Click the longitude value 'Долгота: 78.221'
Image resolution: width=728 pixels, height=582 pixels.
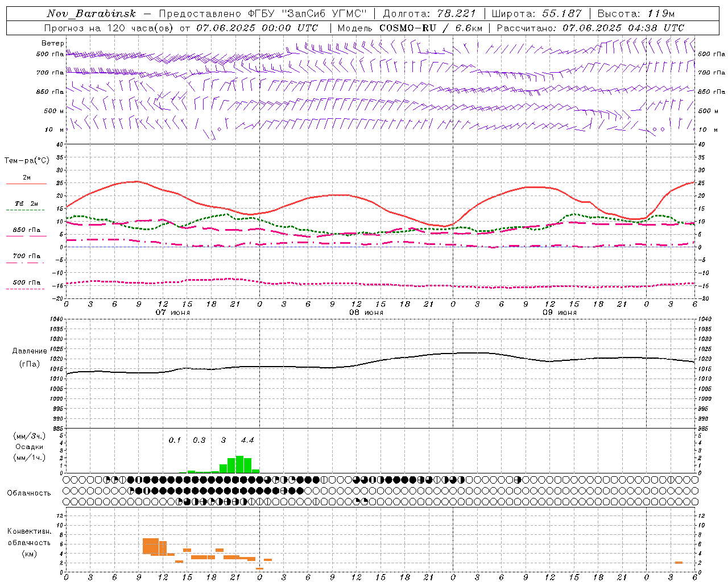[429, 14]
